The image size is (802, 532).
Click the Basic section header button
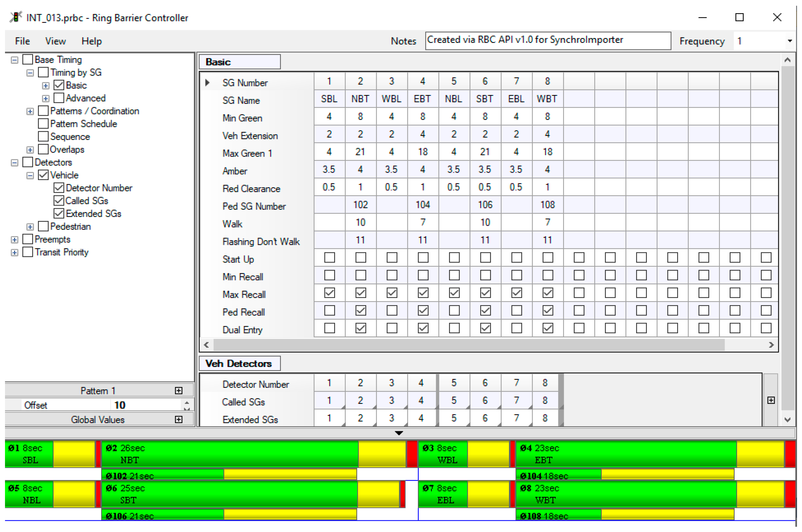click(x=239, y=62)
